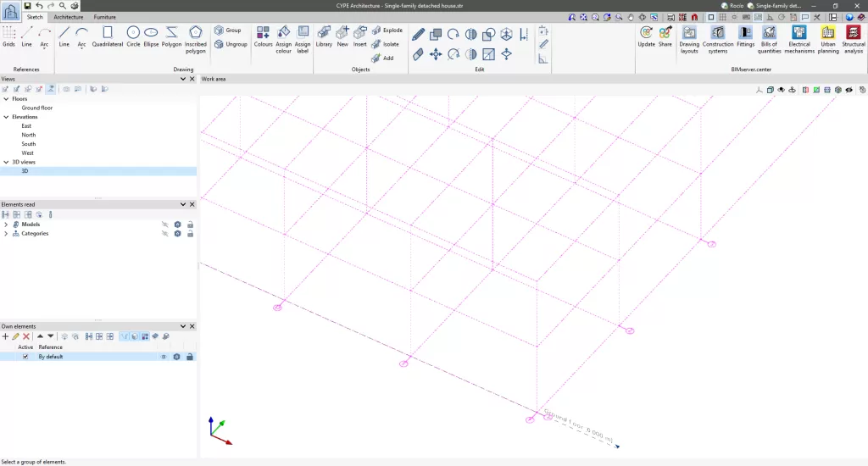Toggle visibility eye for By default layer
Viewport: 868px width, 466px height.
(164, 357)
